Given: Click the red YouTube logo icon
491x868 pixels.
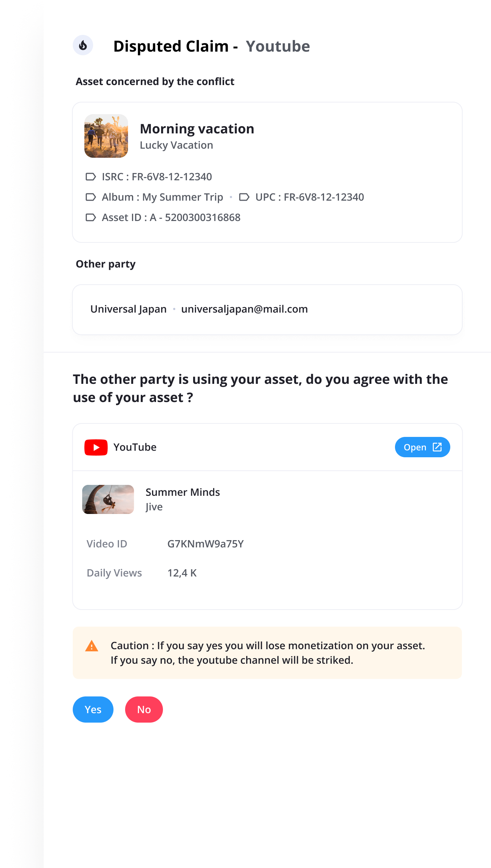Looking at the screenshot, I should click(96, 447).
